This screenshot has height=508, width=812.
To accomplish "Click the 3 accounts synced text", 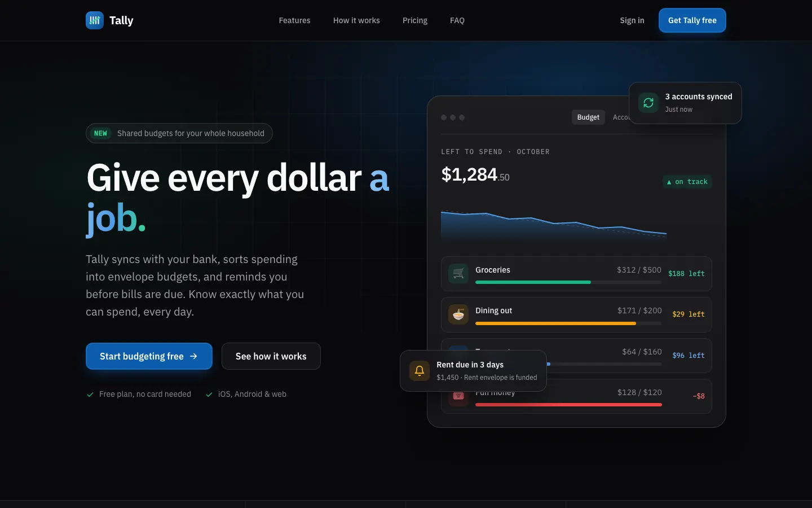I will (699, 97).
